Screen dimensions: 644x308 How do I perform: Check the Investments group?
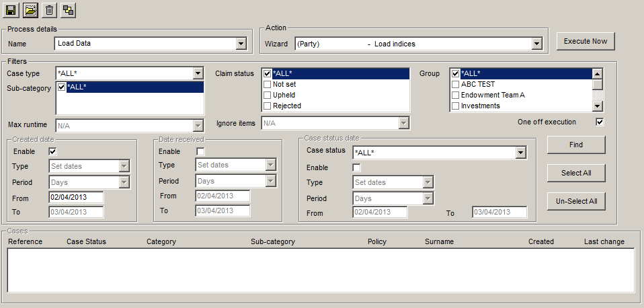pyautogui.click(x=456, y=106)
